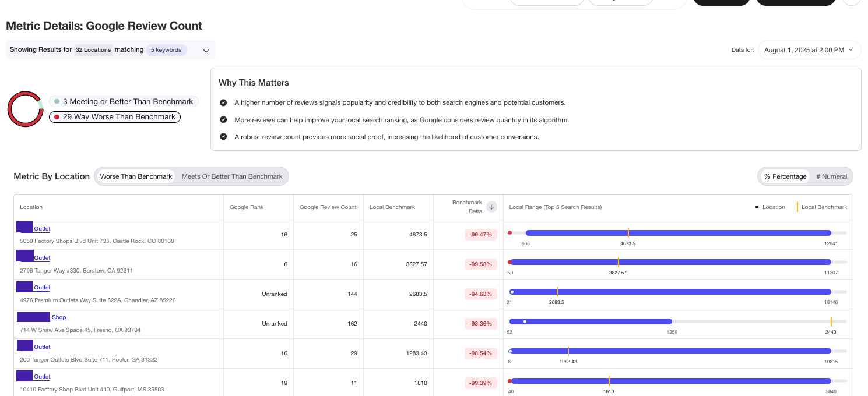The width and height of the screenshot is (868, 396).
Task: Click the donut chart benchmark summary
Action: (x=25, y=109)
